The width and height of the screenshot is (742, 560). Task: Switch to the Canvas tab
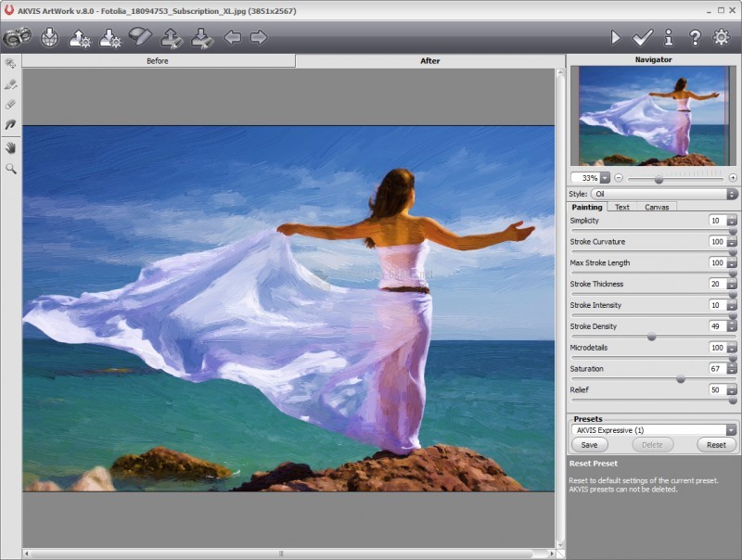pos(657,207)
